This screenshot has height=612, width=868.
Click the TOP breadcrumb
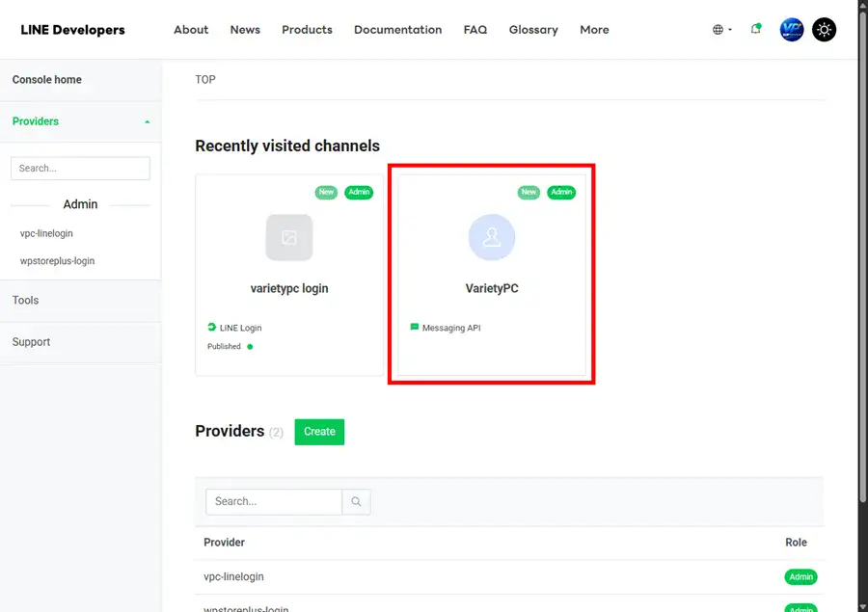[205, 80]
